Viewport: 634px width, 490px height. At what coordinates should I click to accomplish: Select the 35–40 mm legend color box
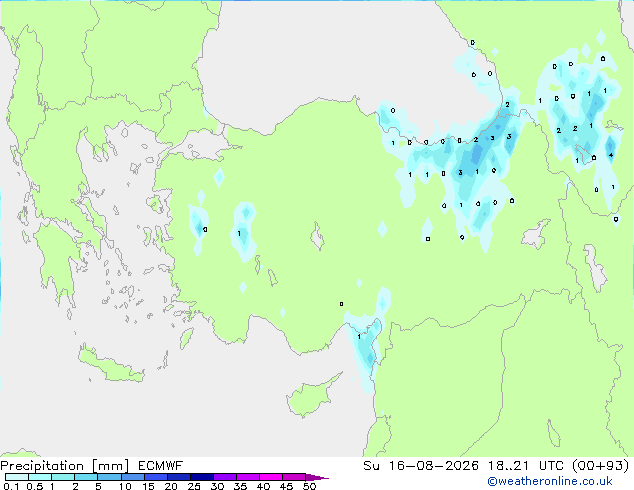247,477
